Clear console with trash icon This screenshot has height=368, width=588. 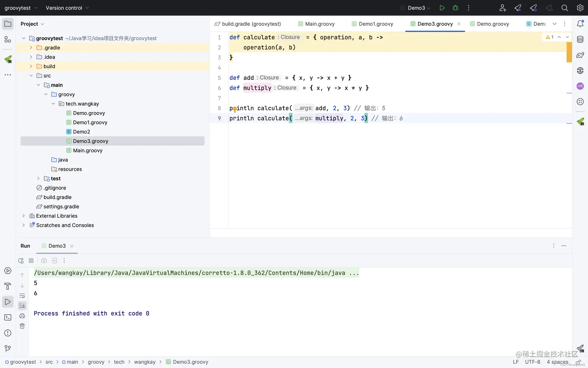click(x=22, y=326)
